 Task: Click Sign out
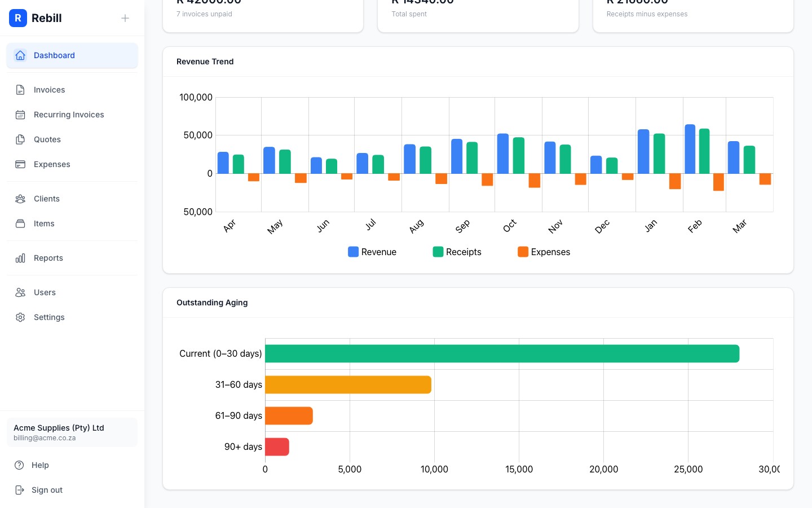pyautogui.click(x=47, y=490)
